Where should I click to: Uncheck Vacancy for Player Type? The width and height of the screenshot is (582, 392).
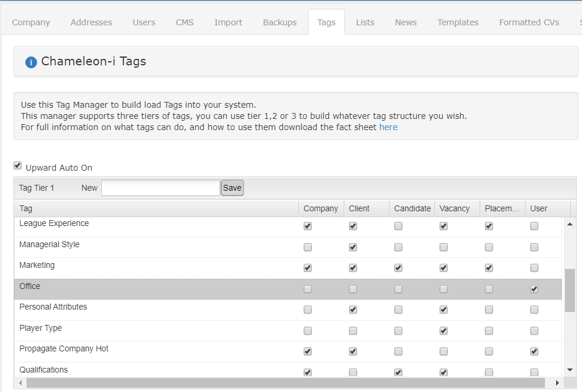(444, 331)
